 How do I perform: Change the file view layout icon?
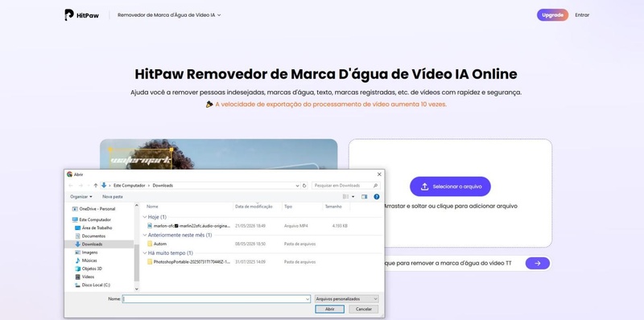[x=346, y=197]
